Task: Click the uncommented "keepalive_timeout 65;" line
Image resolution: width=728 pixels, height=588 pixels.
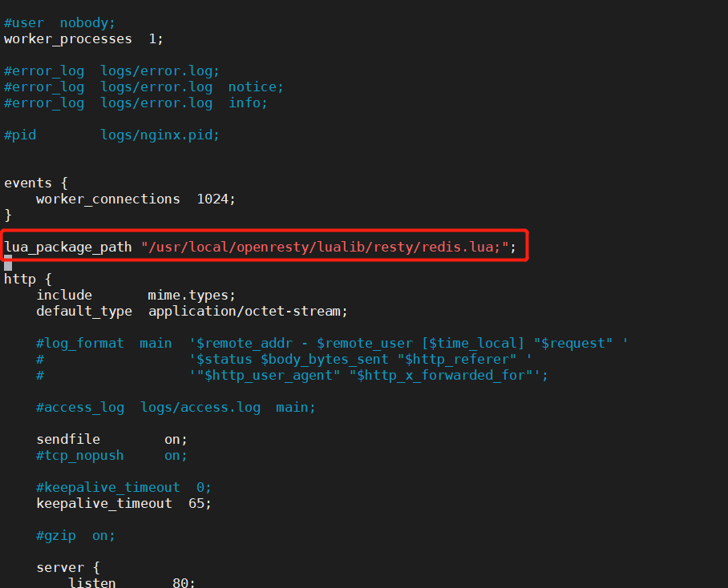Action: [123, 503]
